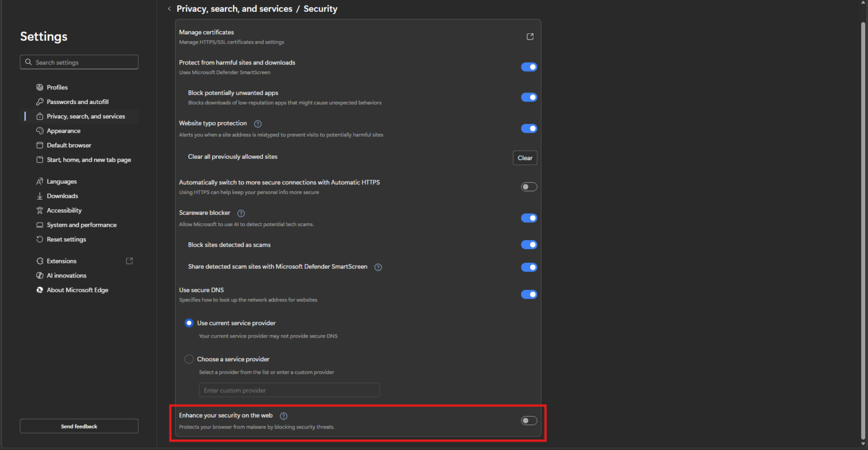868x450 pixels.
Task: Open Extensions external link icon
Action: pos(129,261)
